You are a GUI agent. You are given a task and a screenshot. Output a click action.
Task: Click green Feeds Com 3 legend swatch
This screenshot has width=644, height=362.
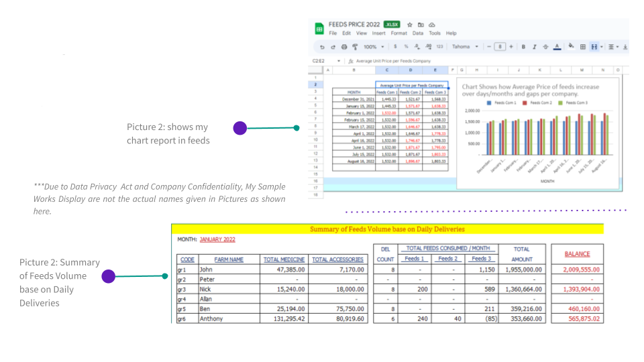(560, 103)
